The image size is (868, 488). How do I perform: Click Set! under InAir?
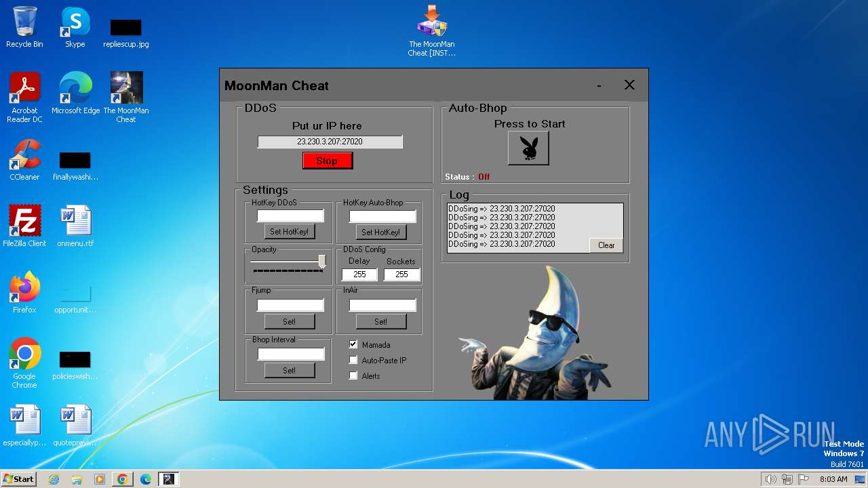(381, 321)
